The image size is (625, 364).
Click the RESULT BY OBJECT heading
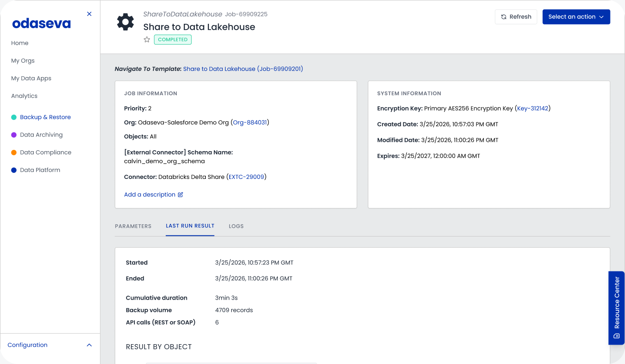tap(159, 347)
